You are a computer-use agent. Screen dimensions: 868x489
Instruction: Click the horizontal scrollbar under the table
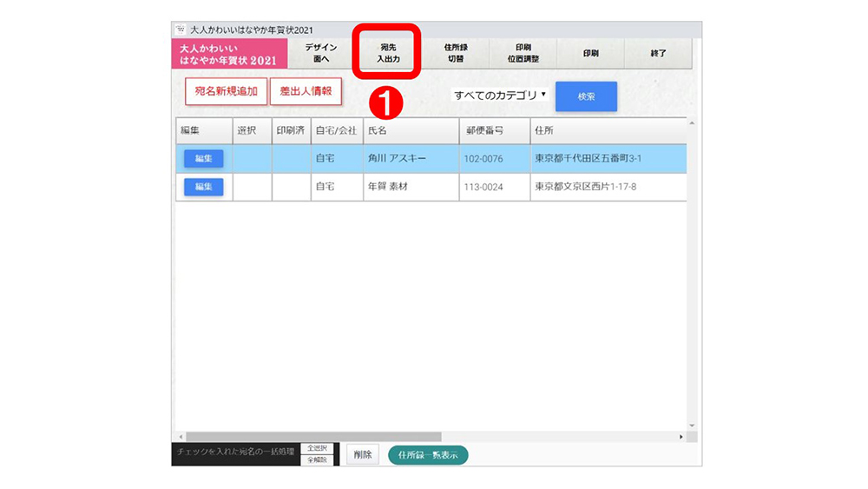(312, 436)
